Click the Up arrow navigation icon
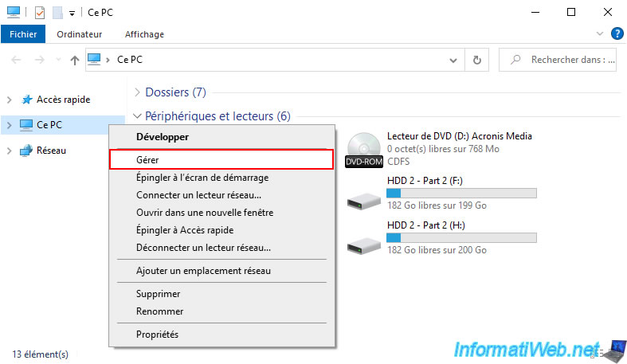Image resolution: width=627 pixels, height=364 pixels. click(75, 60)
